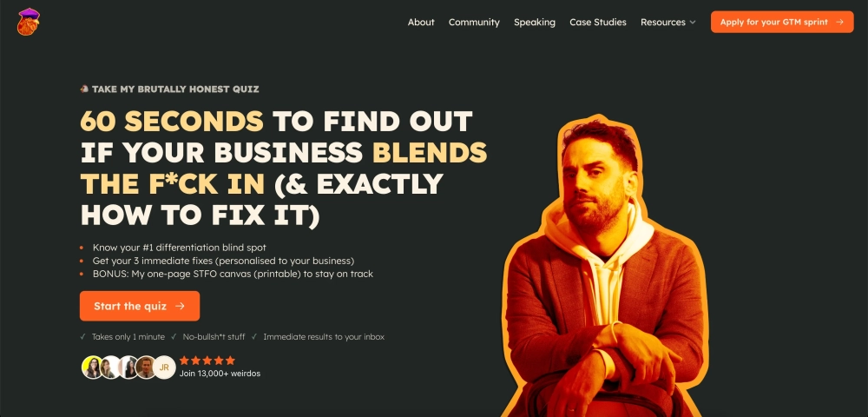Open the About page
The height and width of the screenshot is (417, 868).
coord(421,22)
